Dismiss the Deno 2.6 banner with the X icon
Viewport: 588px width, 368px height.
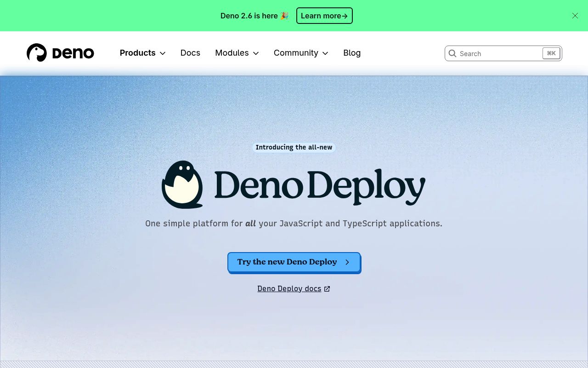(x=575, y=16)
